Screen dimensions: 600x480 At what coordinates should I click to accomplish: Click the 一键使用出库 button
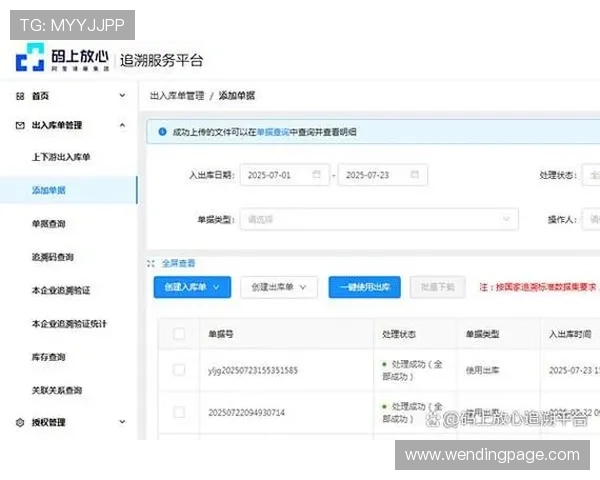point(365,287)
